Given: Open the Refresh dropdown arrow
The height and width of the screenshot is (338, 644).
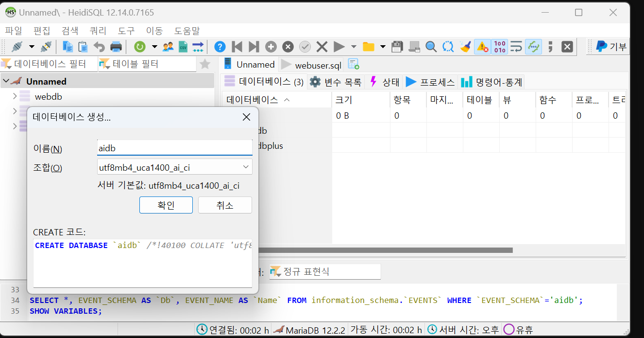Looking at the screenshot, I should tap(154, 47).
